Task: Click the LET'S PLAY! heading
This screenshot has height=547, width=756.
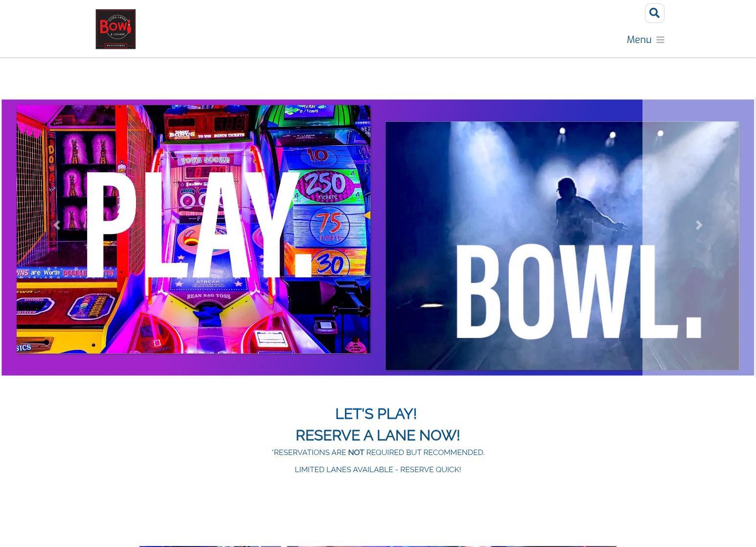Action: point(376,414)
